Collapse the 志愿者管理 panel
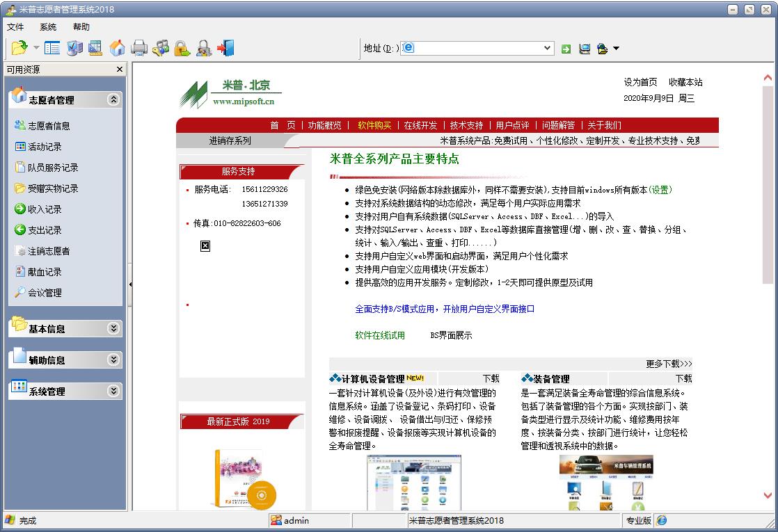 pyautogui.click(x=113, y=99)
